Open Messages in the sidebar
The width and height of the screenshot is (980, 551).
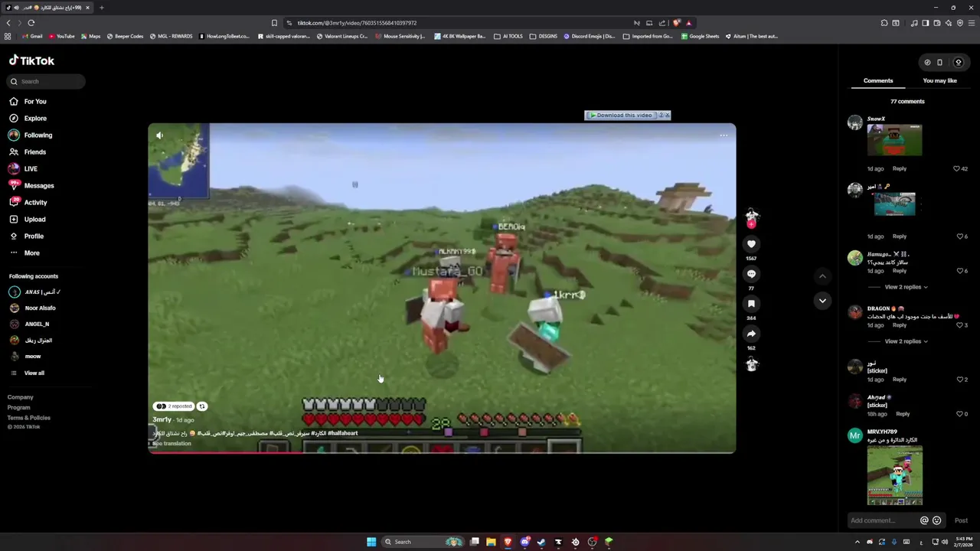tap(39, 186)
